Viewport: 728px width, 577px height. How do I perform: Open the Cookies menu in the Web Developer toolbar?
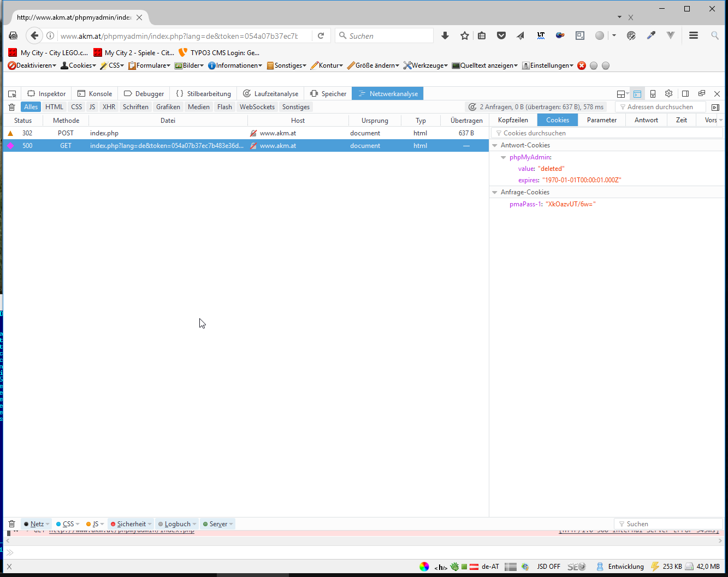click(x=78, y=65)
